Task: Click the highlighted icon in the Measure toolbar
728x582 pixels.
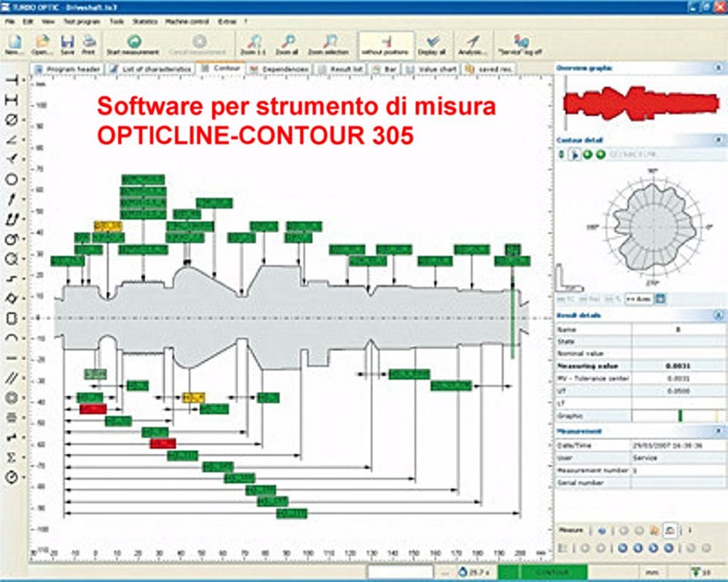Action: pyautogui.click(x=669, y=530)
